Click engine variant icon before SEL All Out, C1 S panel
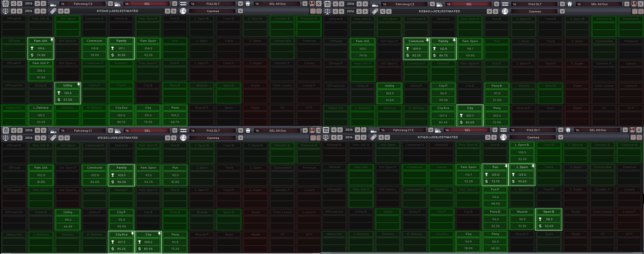The width and height of the screenshot is (644, 254). coord(568,130)
